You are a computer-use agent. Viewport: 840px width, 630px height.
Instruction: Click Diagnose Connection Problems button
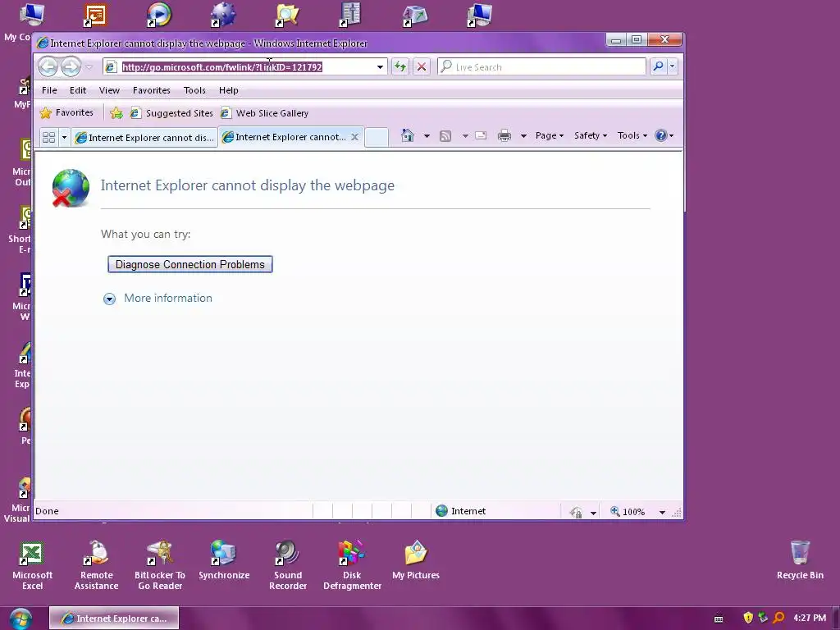tap(190, 264)
